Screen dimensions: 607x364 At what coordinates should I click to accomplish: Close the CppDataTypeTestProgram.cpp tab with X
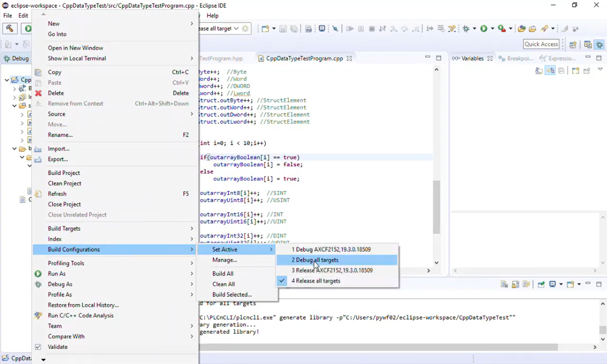point(349,58)
